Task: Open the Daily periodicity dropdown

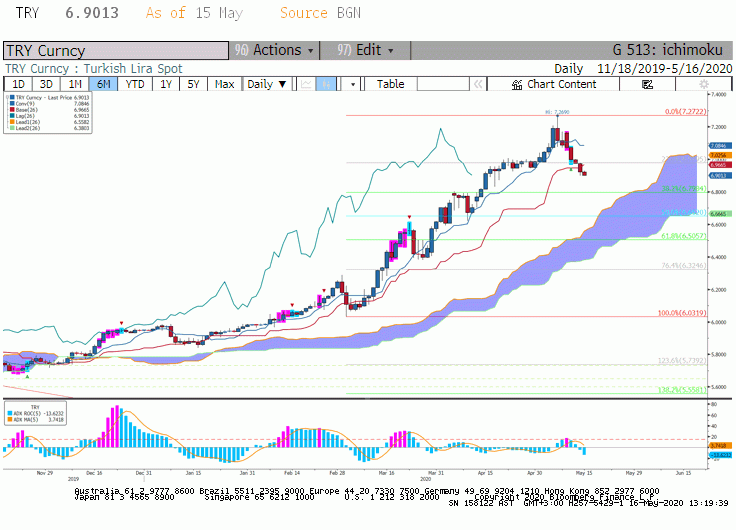Action: click(267, 84)
